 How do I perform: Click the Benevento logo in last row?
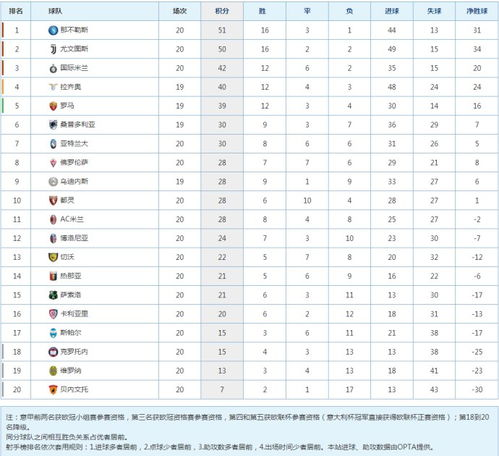(53, 389)
